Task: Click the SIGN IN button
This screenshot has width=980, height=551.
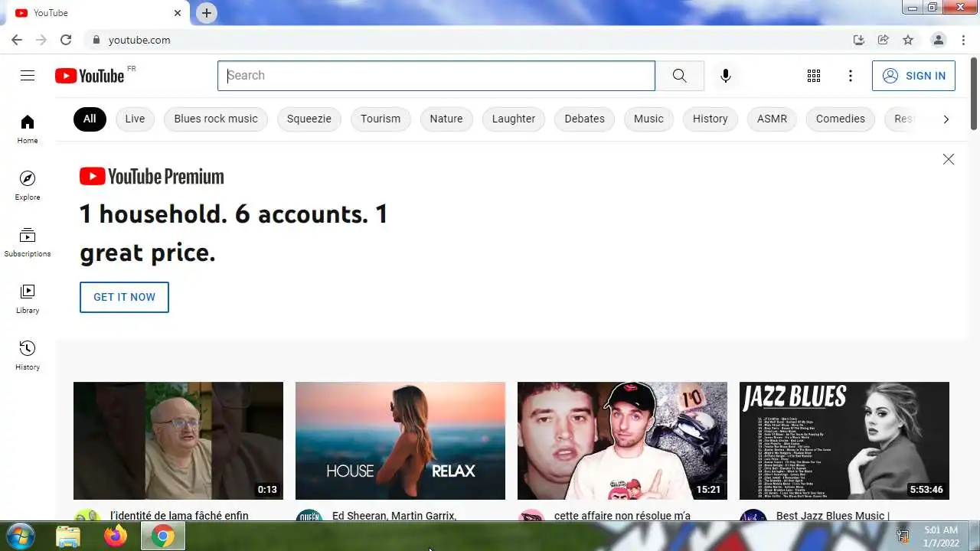Action: (x=913, y=76)
